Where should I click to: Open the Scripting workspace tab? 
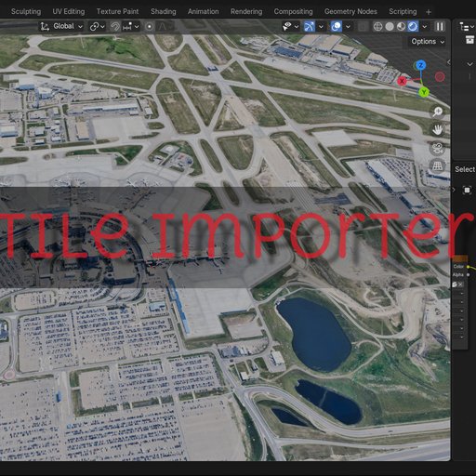(403, 11)
